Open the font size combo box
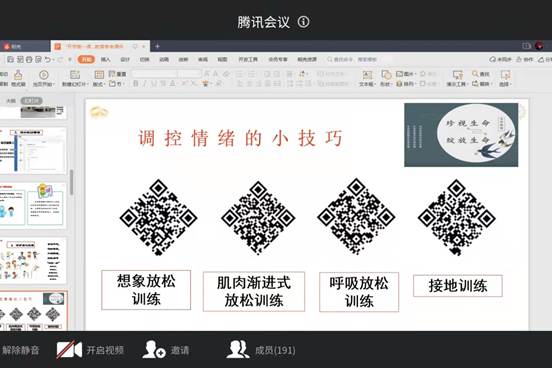 point(190,74)
